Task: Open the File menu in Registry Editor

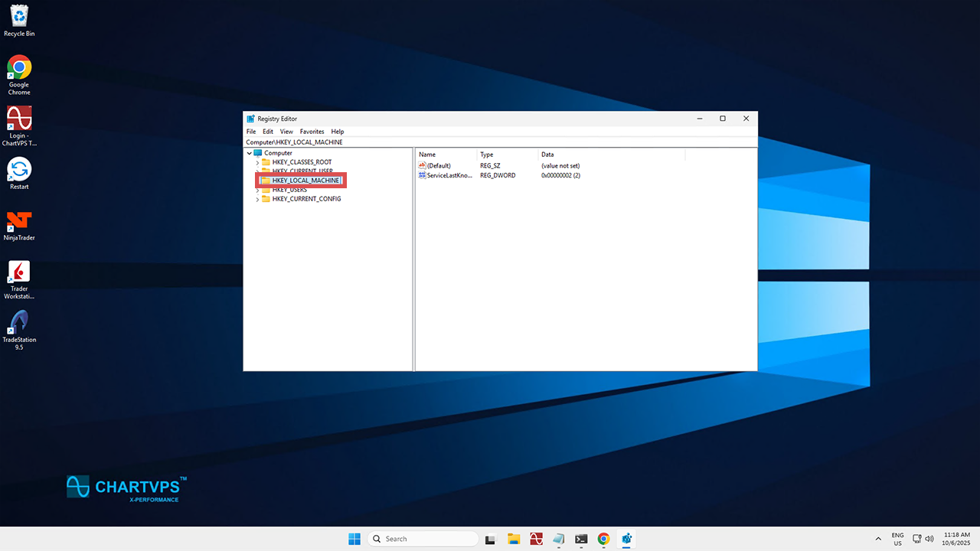Action: pos(251,132)
